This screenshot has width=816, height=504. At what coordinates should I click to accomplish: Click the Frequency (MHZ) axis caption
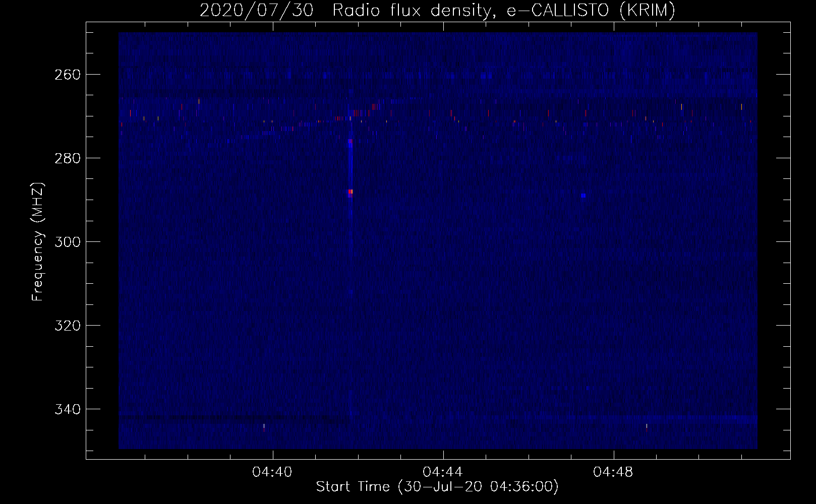(x=38, y=242)
